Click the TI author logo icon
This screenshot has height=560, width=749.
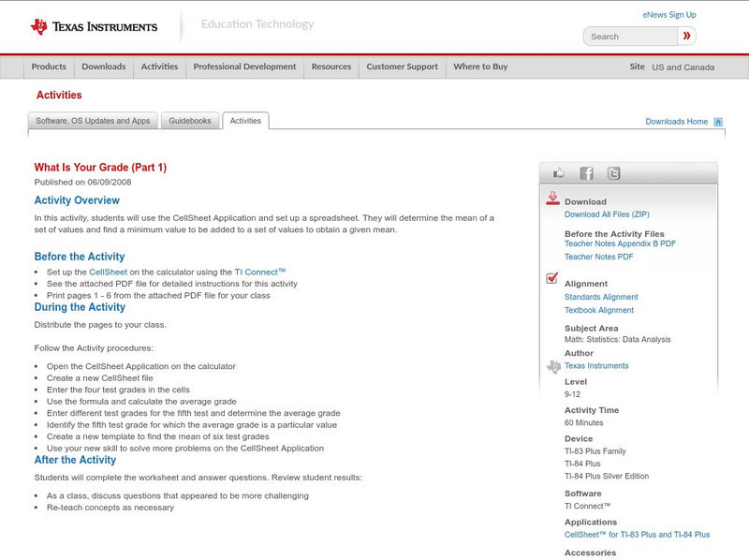coord(553,366)
